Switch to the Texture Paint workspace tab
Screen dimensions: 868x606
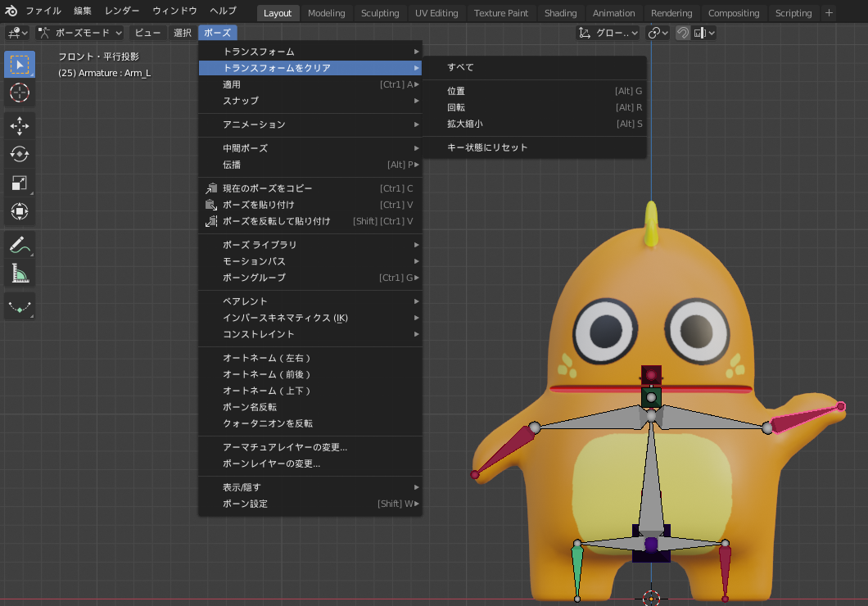501,13
